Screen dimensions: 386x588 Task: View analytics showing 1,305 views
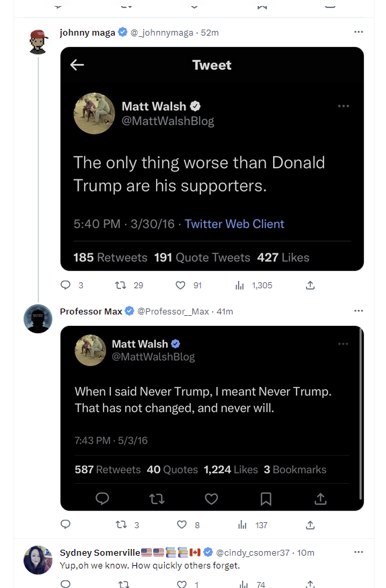[239, 286]
